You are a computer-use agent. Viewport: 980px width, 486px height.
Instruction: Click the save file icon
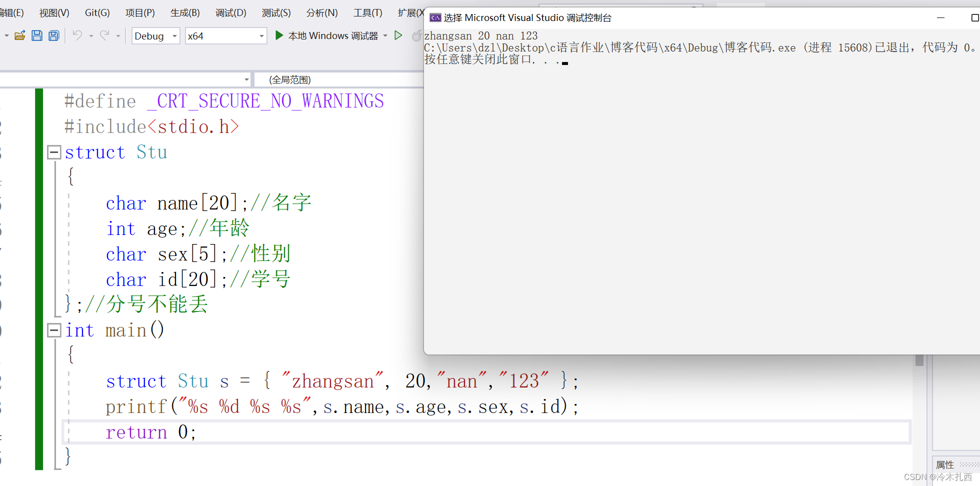(x=37, y=35)
